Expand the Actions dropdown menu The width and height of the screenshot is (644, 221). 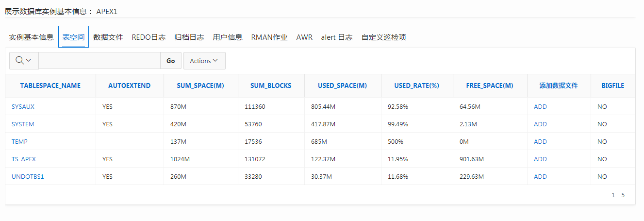204,61
